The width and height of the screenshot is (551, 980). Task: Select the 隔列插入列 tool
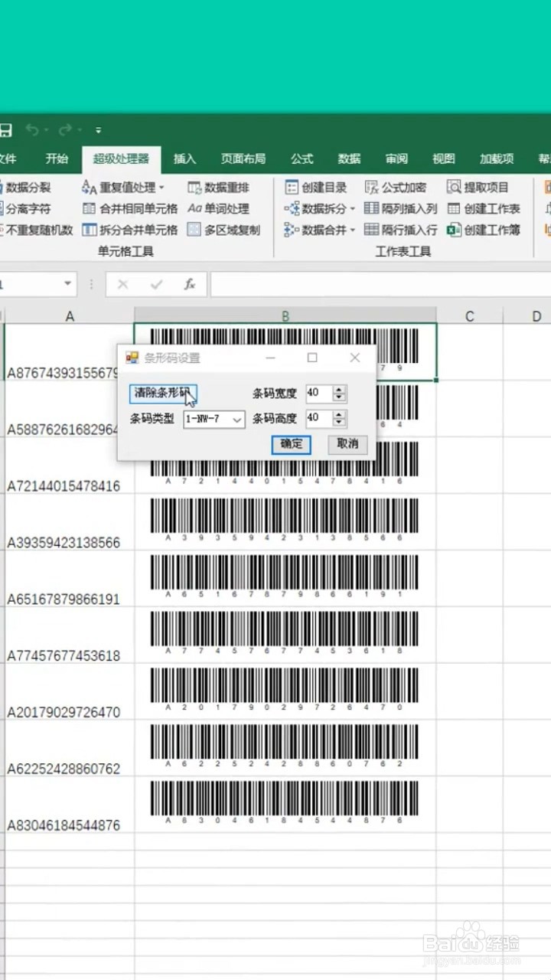pos(400,208)
